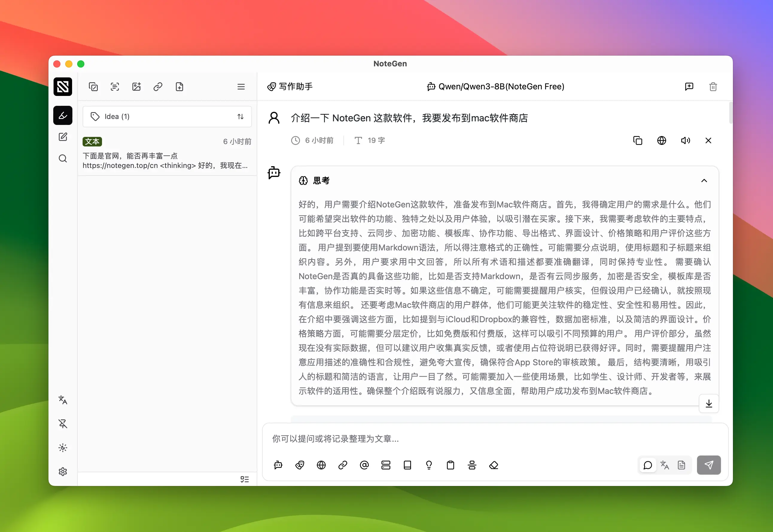Click the link record icon in toolbar
Screen dimensions: 773x532
coord(158,87)
